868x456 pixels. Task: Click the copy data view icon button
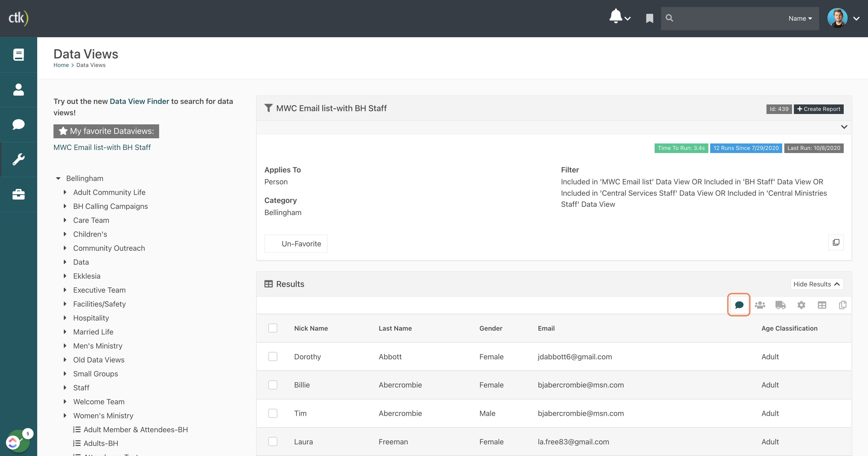(x=836, y=242)
